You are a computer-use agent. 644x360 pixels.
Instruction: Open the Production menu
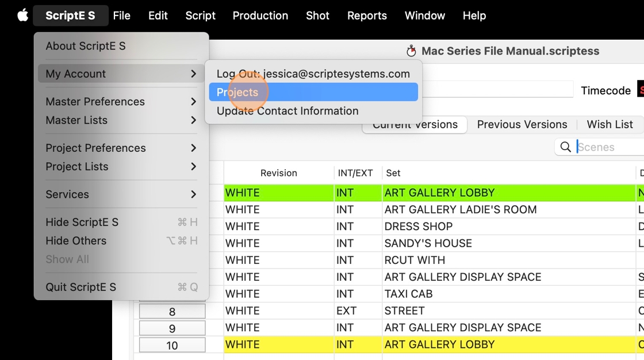260,16
